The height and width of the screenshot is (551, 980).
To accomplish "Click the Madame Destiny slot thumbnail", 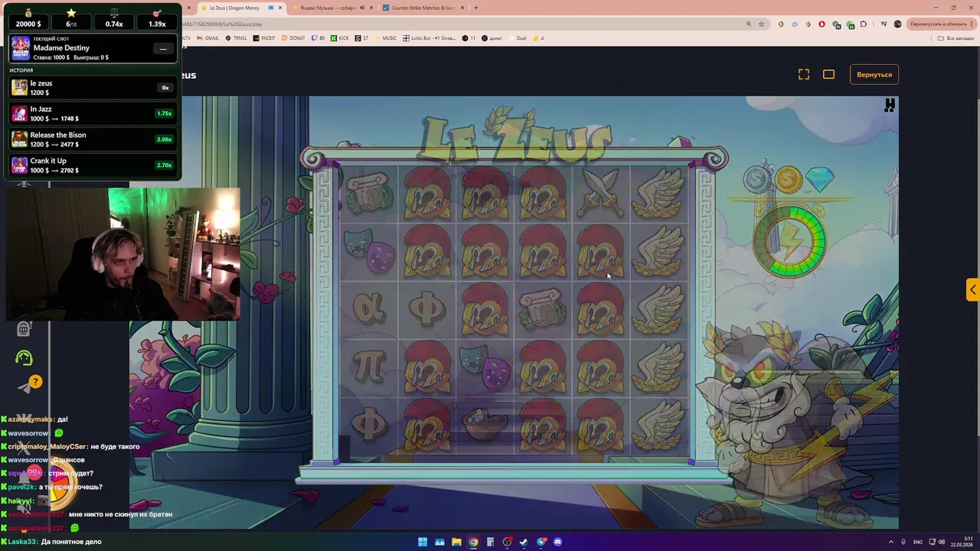I will [20, 48].
